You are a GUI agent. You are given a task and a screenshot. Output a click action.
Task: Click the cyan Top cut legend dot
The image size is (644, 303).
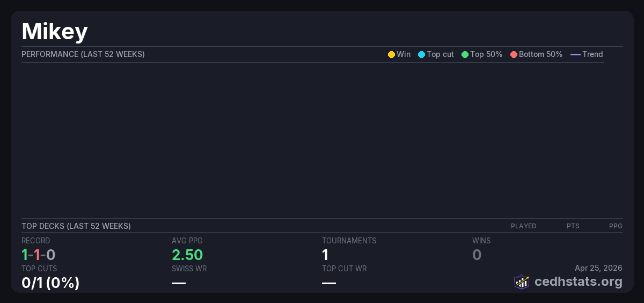pos(421,54)
